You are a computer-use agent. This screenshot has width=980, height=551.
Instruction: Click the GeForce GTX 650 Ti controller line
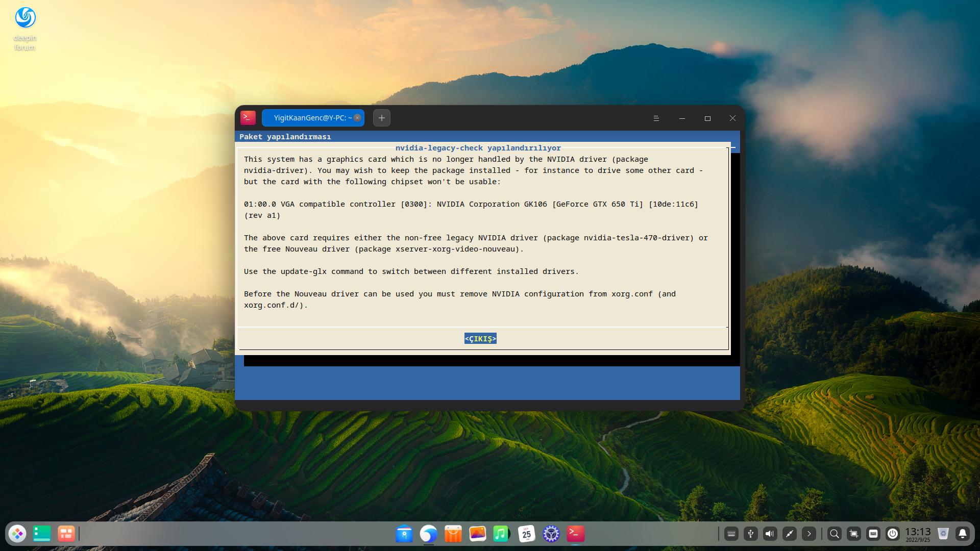coord(471,204)
